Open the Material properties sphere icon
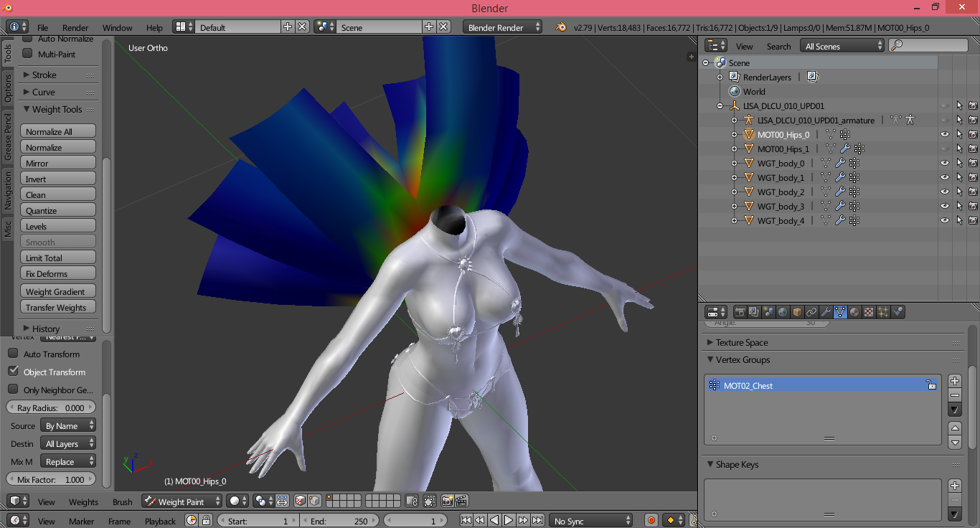This screenshot has height=528, width=980. pyautogui.click(x=854, y=312)
